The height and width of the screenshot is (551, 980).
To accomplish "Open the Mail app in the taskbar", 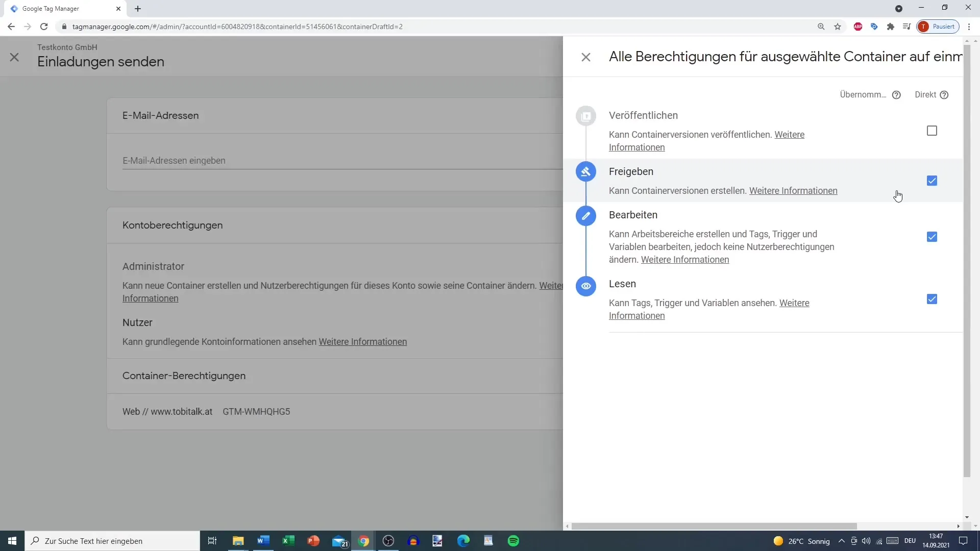I will [x=339, y=541].
